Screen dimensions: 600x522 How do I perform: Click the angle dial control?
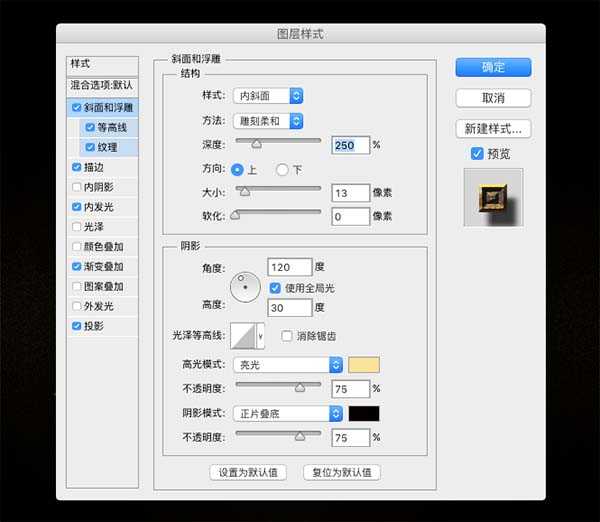point(245,287)
